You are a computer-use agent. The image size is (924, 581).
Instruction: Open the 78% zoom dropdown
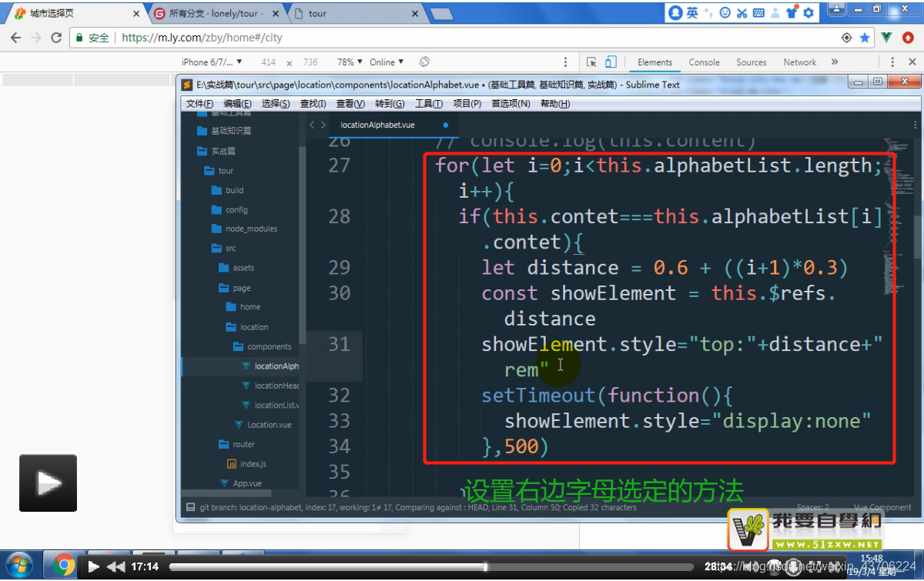tap(350, 62)
